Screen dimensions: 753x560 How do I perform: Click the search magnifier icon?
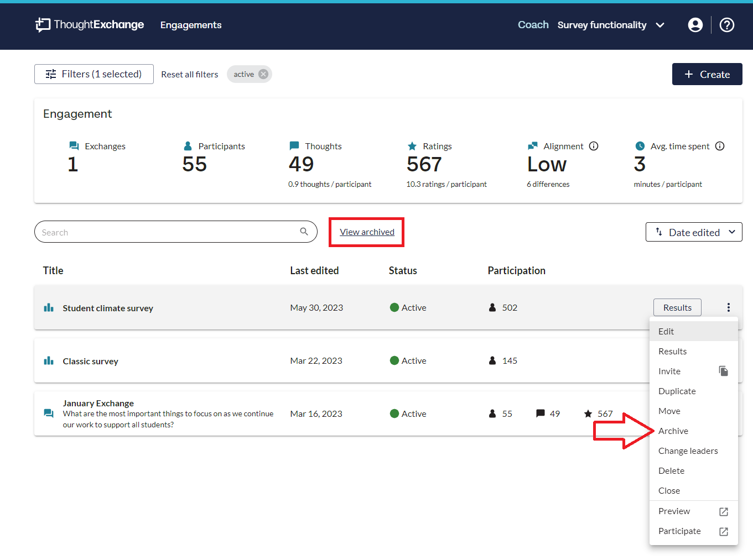(304, 232)
